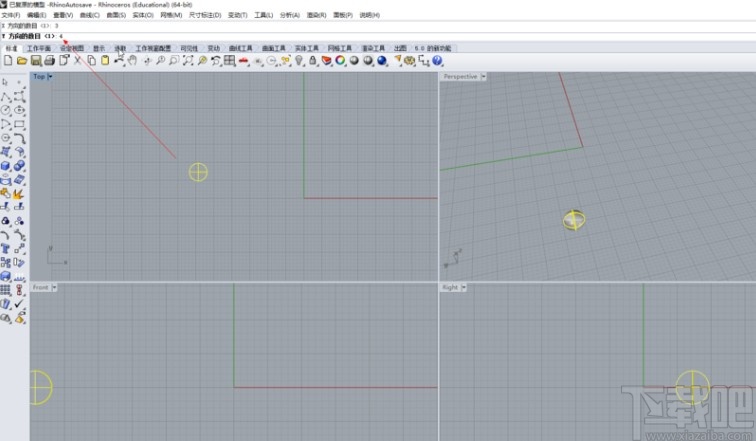The image size is (756, 441).
Task: Select the arrow pointer tool in left toolbar
Action: pos(6,82)
